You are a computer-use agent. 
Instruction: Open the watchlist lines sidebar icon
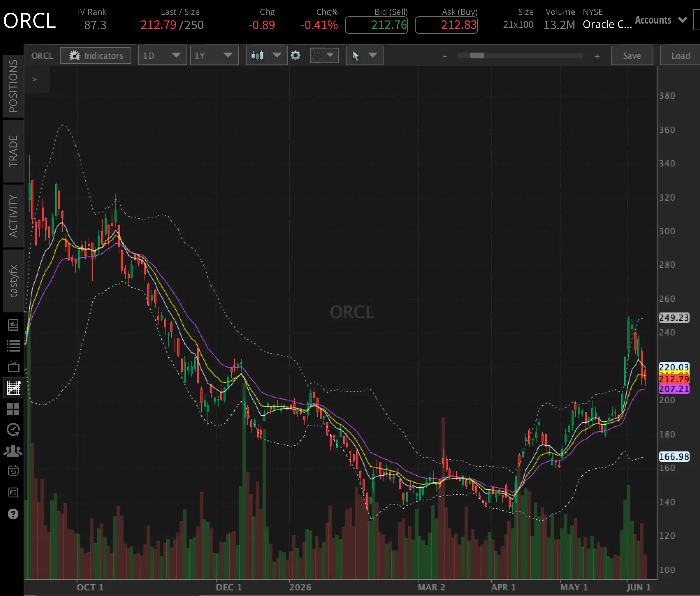coord(13,346)
